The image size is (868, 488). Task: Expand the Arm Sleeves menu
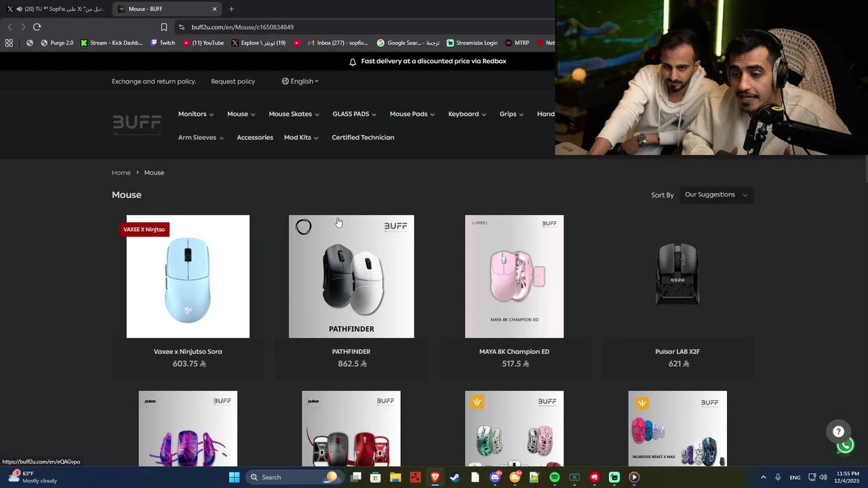tap(201, 138)
